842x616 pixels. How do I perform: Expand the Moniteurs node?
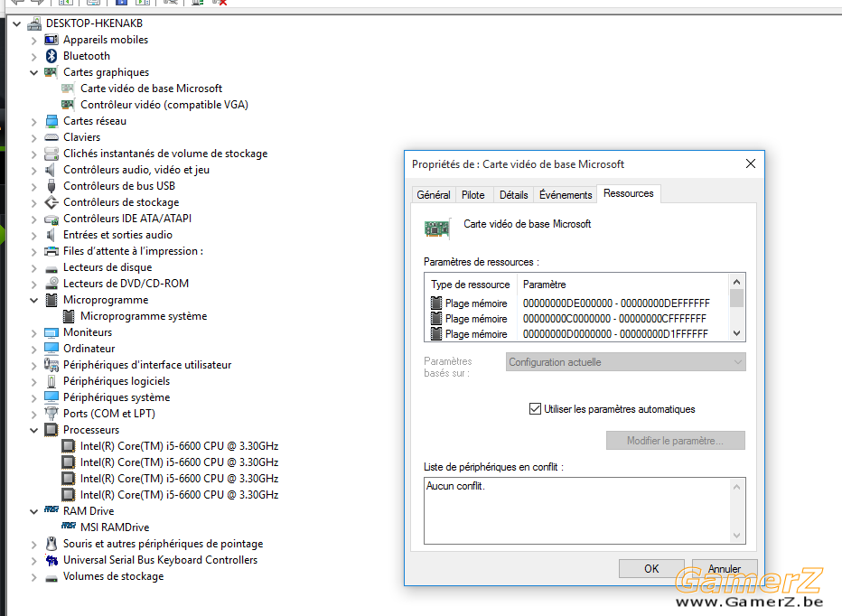coord(33,333)
